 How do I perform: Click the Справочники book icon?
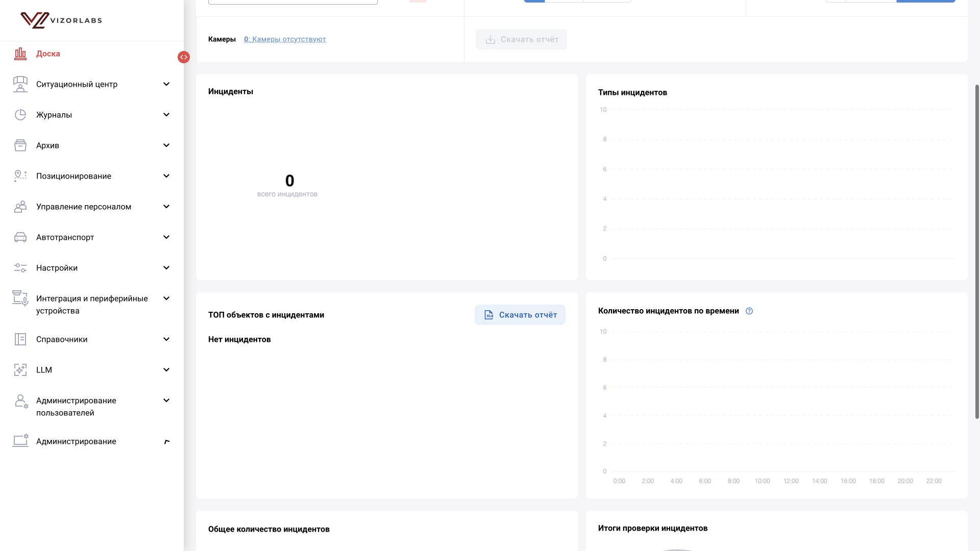pos(20,339)
